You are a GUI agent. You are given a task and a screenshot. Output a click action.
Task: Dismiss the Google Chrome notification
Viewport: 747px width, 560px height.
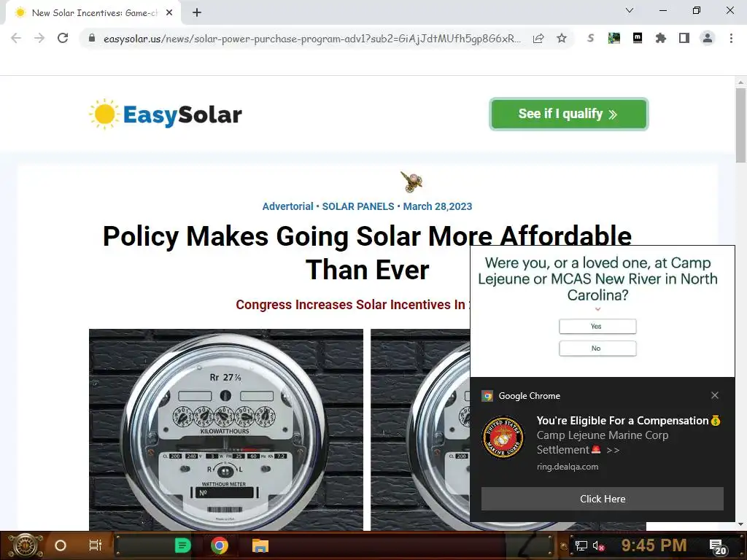[715, 395]
